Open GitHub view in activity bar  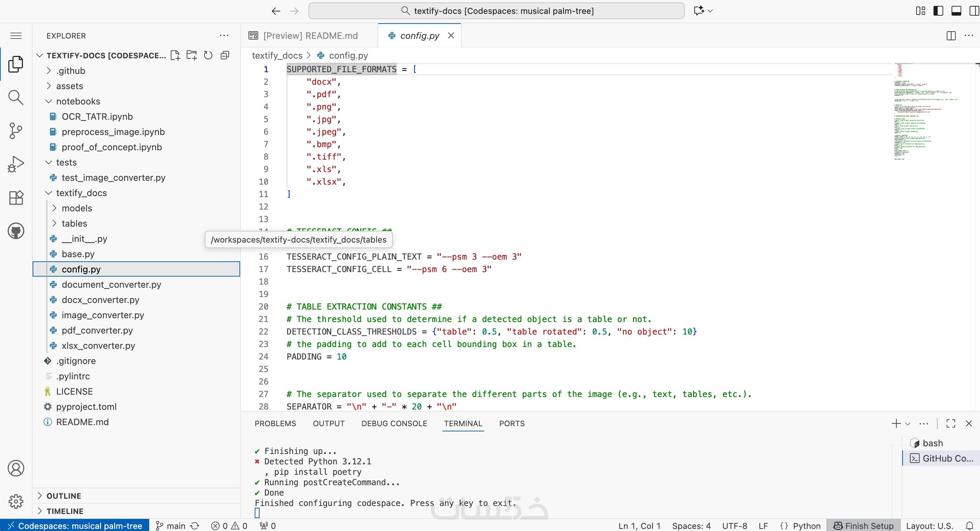tap(16, 231)
